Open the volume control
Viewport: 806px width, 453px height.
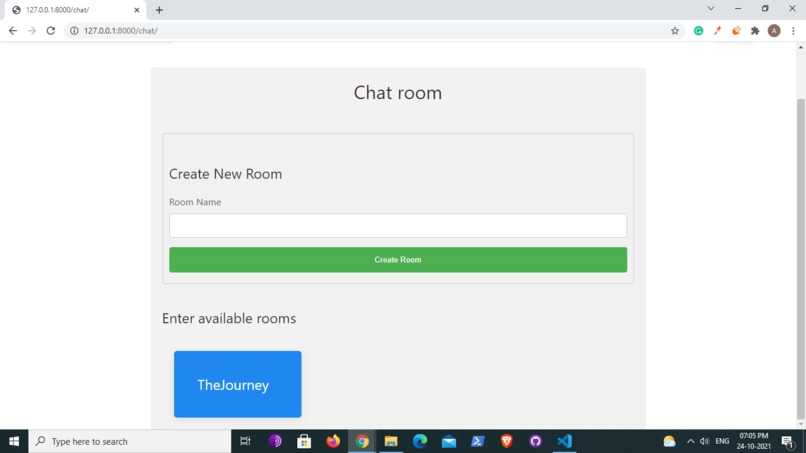(x=704, y=441)
